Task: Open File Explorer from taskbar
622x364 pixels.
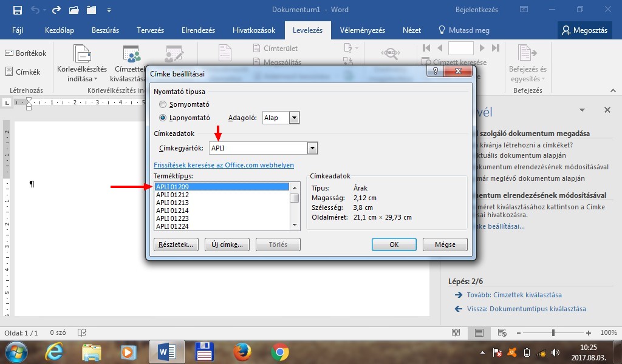Action: point(92,352)
